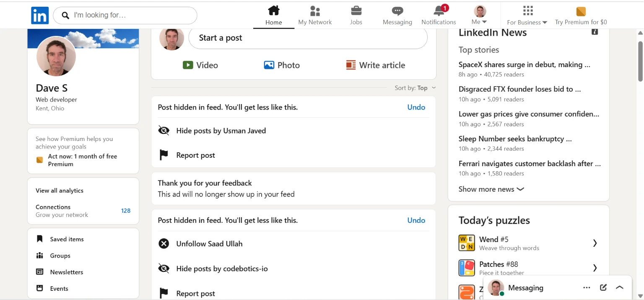Open Wend #5 chevron arrow
Viewport: 644px width, 300px height.
(x=595, y=243)
